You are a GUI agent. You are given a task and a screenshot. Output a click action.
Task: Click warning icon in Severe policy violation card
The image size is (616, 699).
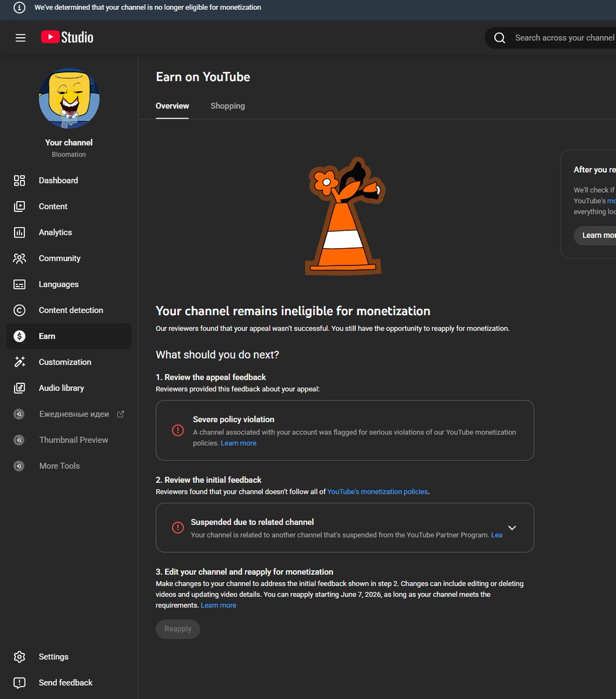tap(178, 430)
